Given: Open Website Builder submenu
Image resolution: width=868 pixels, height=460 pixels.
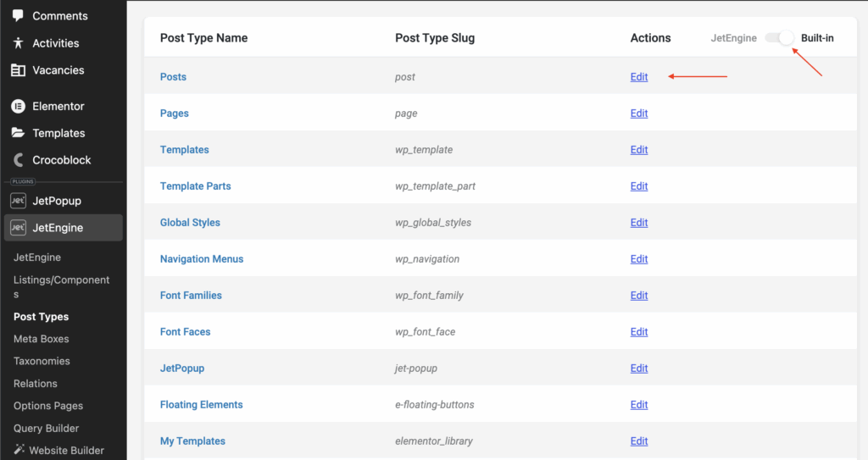Looking at the screenshot, I should click(x=66, y=451).
